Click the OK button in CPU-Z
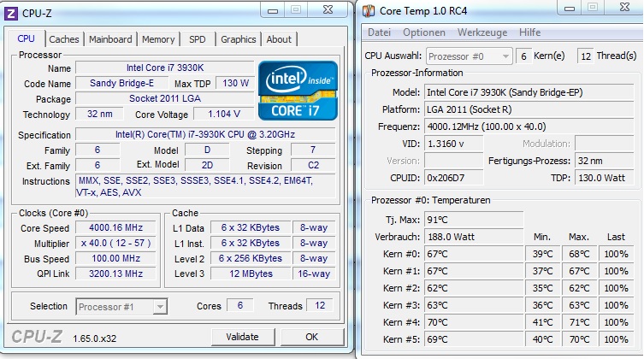 pos(312,337)
